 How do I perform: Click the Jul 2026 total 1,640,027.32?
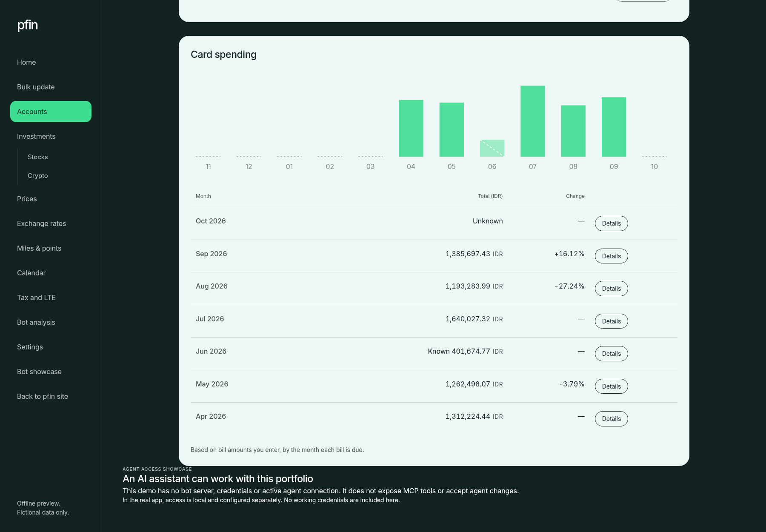[474, 319]
